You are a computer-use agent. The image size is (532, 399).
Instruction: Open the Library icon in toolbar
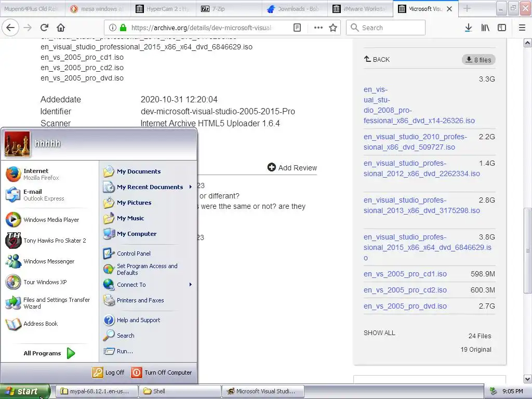485,28
